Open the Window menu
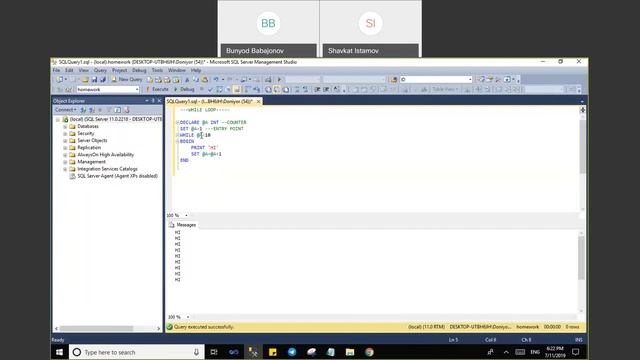The image size is (640, 360). (x=177, y=70)
